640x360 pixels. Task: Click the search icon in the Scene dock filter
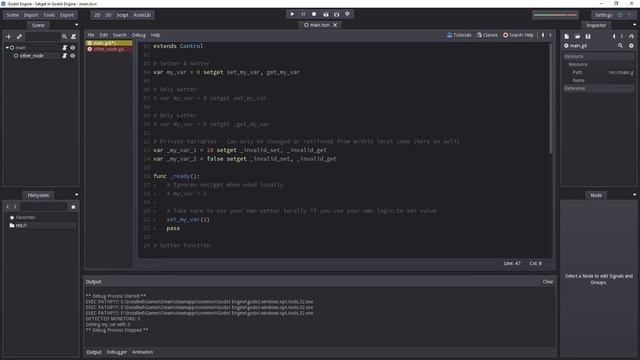click(x=64, y=37)
